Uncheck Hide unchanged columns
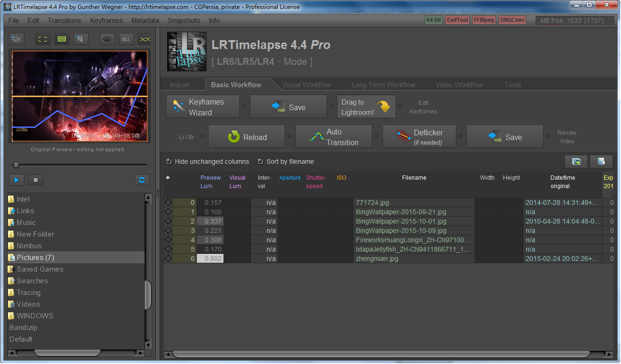This screenshot has height=364, width=621. [169, 161]
